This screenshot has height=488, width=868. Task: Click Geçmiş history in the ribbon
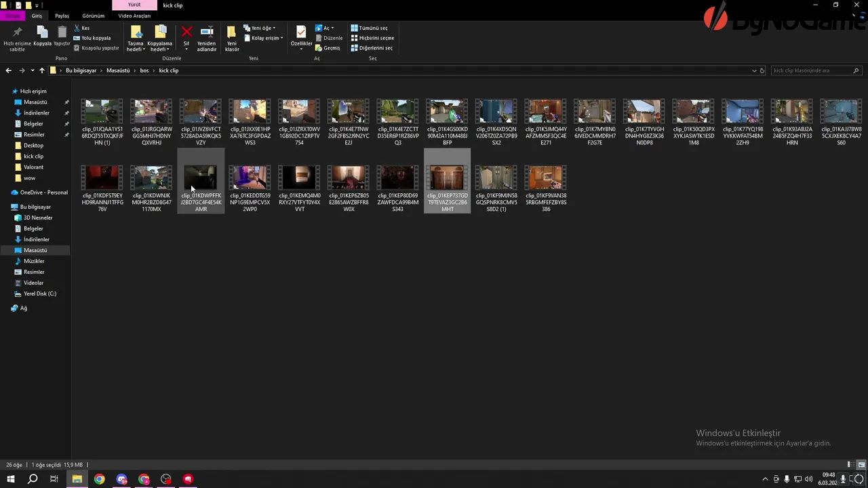click(x=328, y=48)
